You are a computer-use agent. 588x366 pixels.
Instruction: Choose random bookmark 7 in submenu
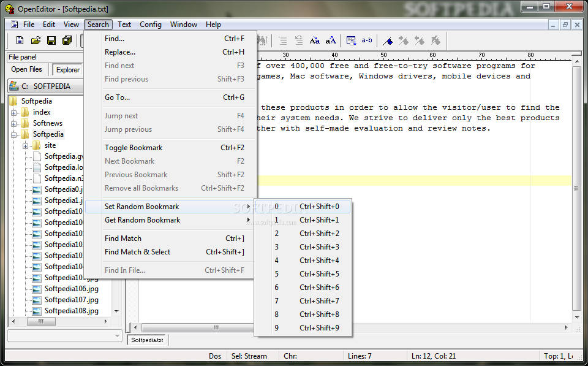click(303, 301)
